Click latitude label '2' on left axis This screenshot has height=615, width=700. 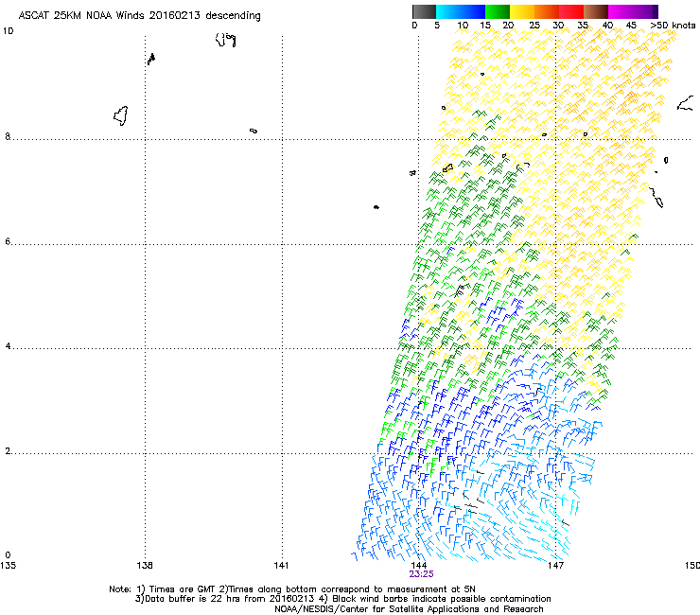[x=8, y=450]
